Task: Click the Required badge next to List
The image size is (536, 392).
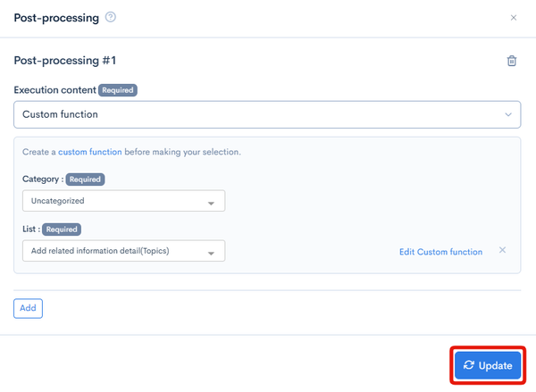Action: (62, 229)
